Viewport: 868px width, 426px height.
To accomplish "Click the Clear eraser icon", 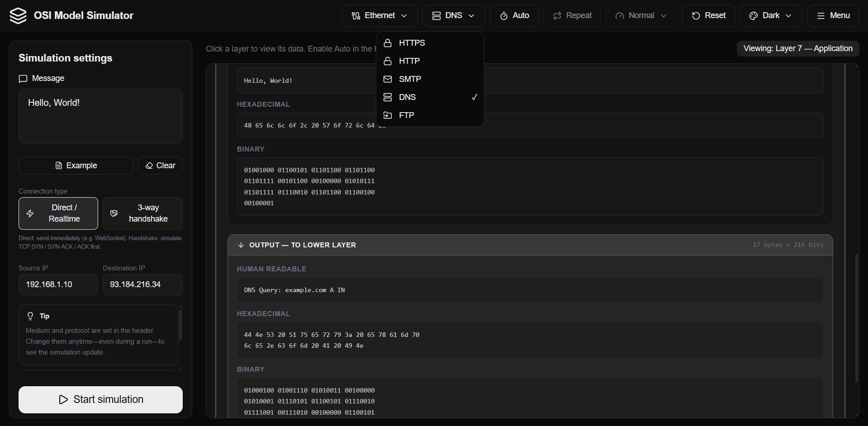I will (x=149, y=166).
